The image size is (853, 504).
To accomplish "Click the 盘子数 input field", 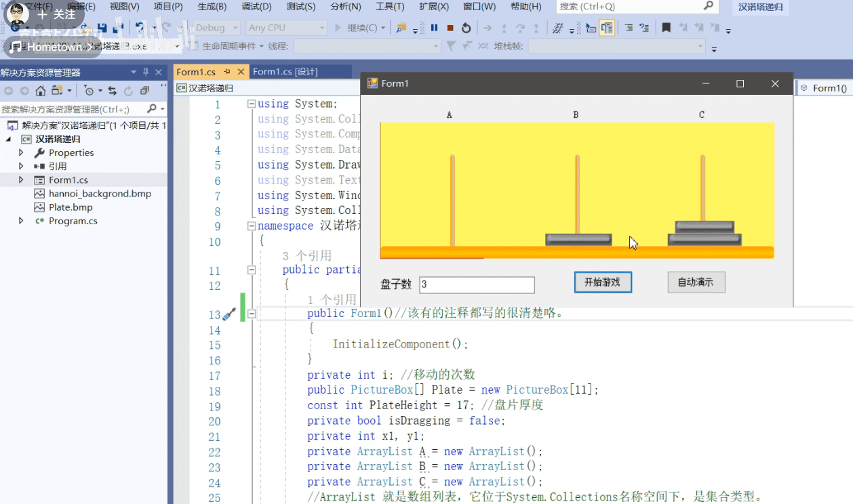I will (477, 285).
